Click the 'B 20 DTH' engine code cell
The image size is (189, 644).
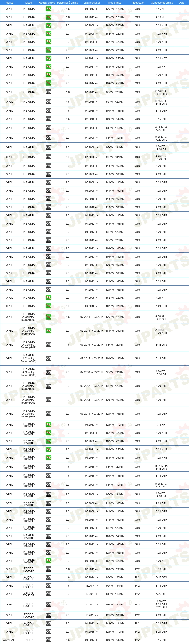(161, 632)
